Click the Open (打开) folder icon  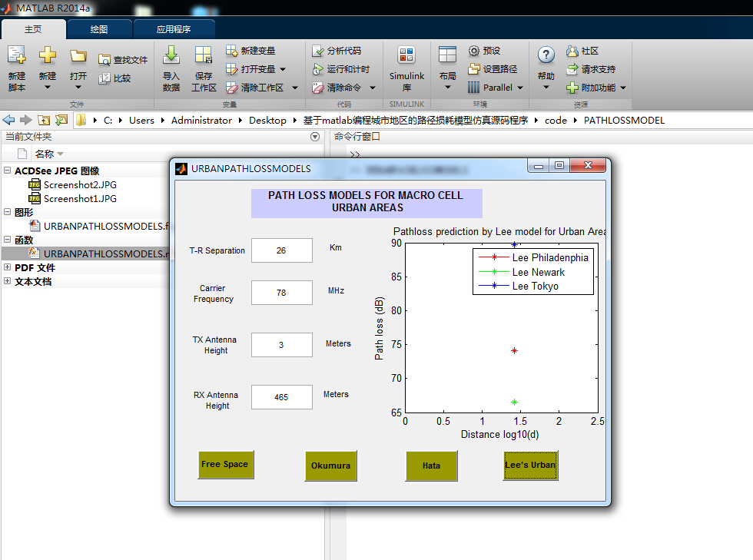(78, 56)
